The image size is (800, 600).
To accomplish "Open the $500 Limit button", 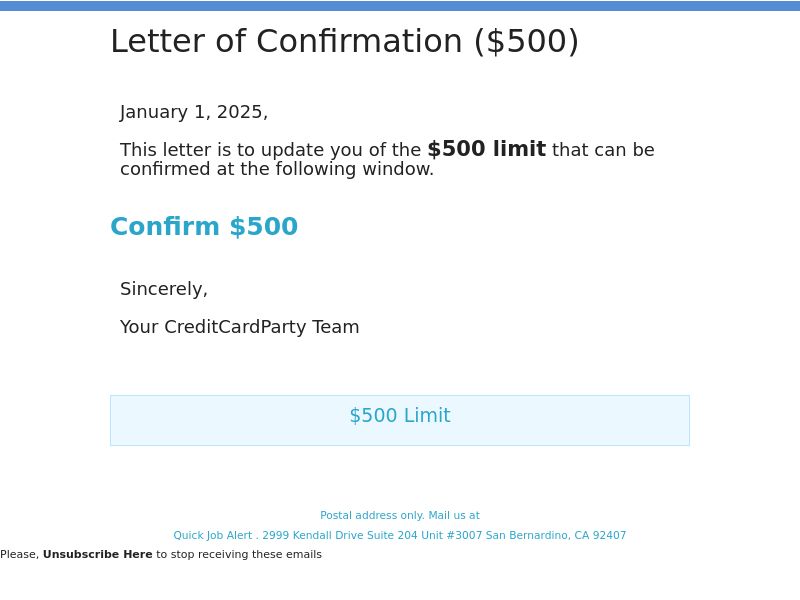I will click(400, 420).
